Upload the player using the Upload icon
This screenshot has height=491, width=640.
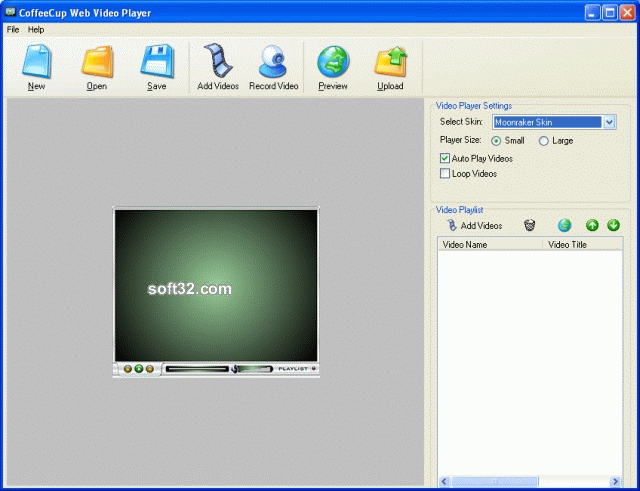(390, 67)
